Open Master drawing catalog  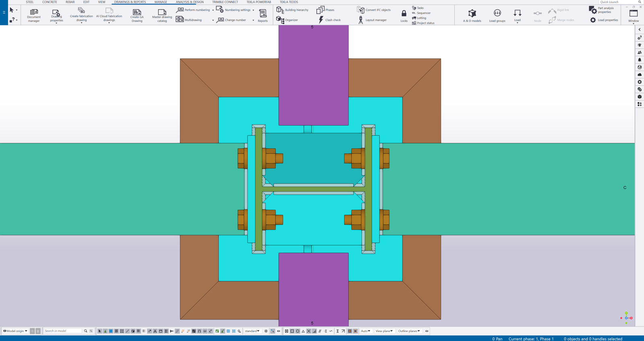[162, 15]
